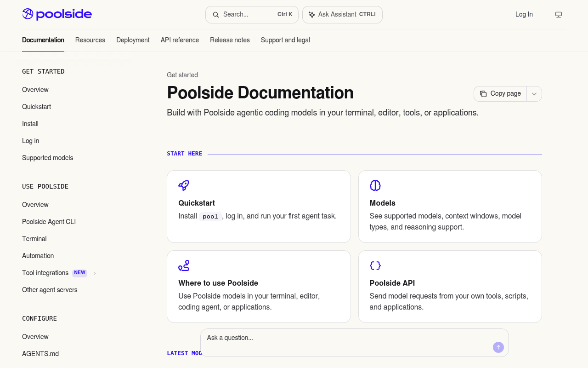
Task: Click the Log In link
Action: tap(524, 14)
